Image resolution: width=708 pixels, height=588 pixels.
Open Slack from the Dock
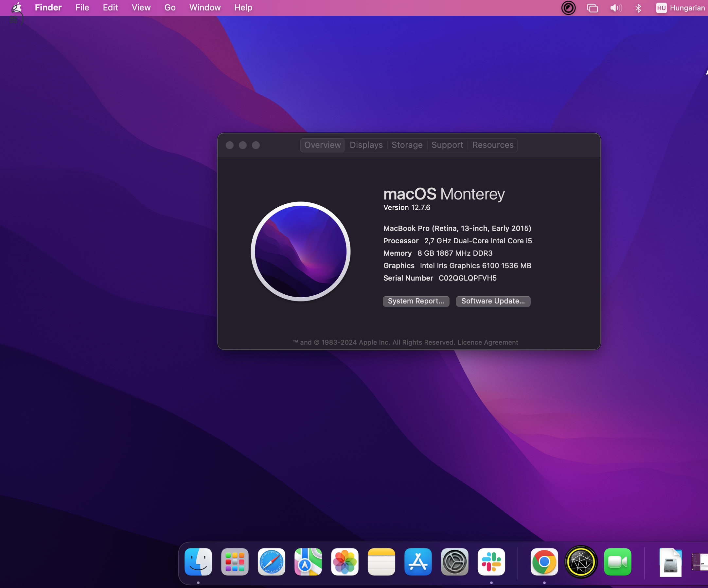pos(491,562)
